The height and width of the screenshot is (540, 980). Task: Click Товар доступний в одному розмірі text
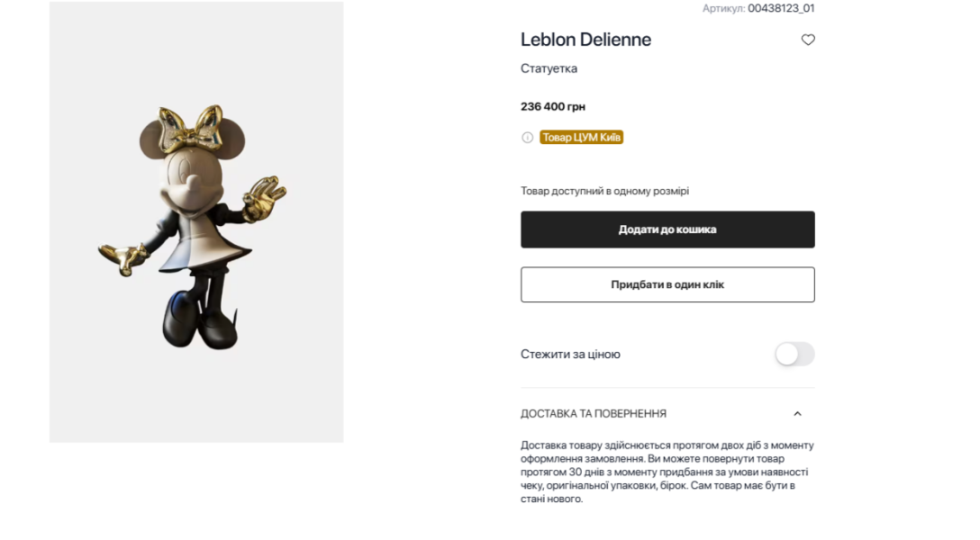tap(604, 191)
